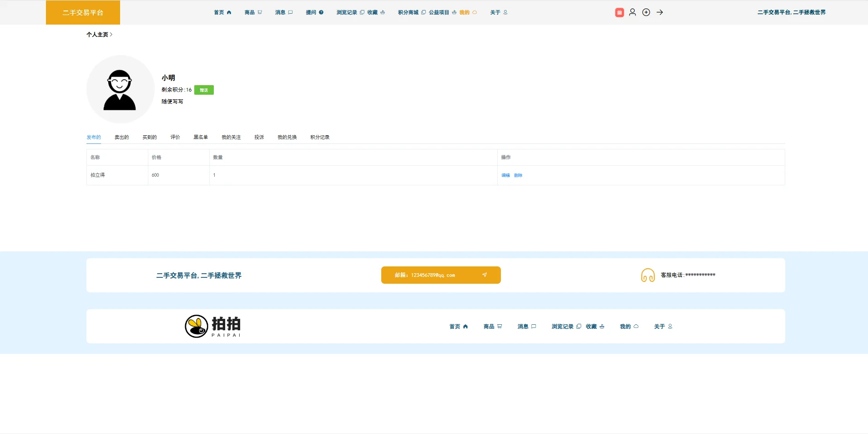The height and width of the screenshot is (434, 868).
Task: Switch to the 卖出的 tab
Action: point(121,137)
